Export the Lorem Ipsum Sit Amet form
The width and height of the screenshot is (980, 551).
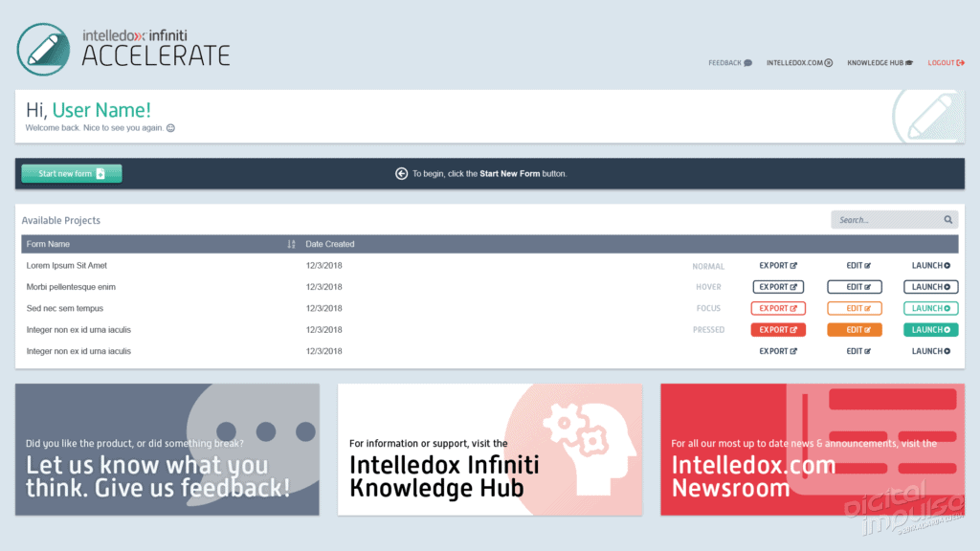pos(778,266)
